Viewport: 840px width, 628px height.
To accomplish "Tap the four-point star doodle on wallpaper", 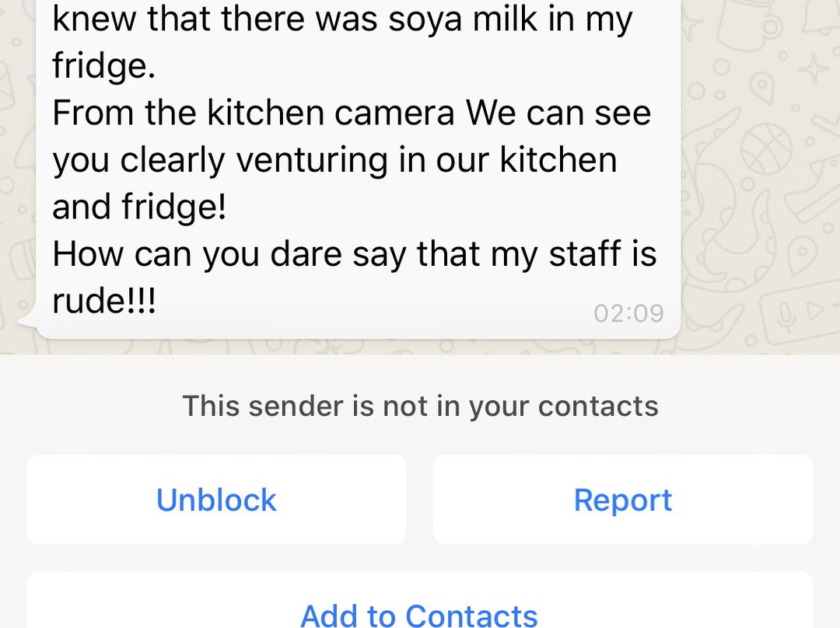I will pos(814,68).
